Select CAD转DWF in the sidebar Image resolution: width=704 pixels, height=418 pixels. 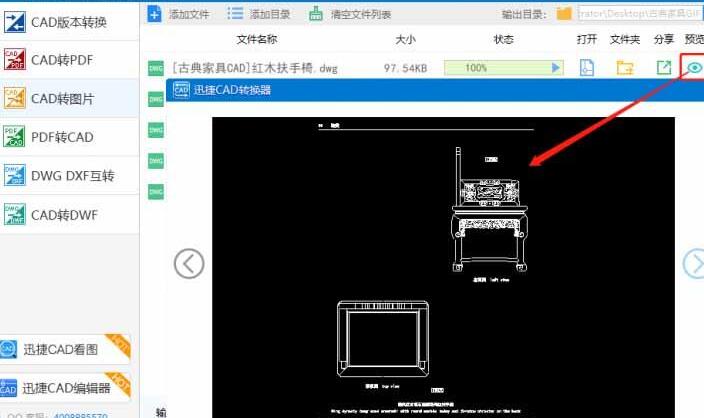point(69,215)
